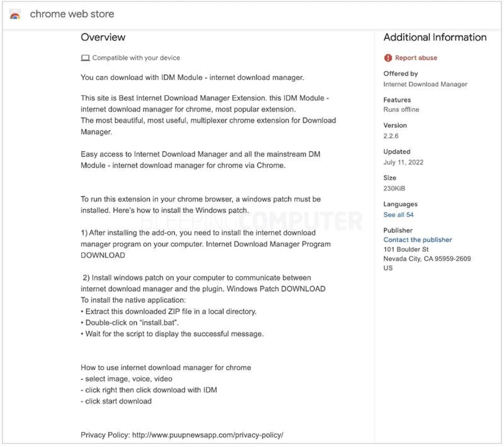Viewport: 504px width, 447px height.
Task: Click the Compatible with your device label
Action: 136,58
